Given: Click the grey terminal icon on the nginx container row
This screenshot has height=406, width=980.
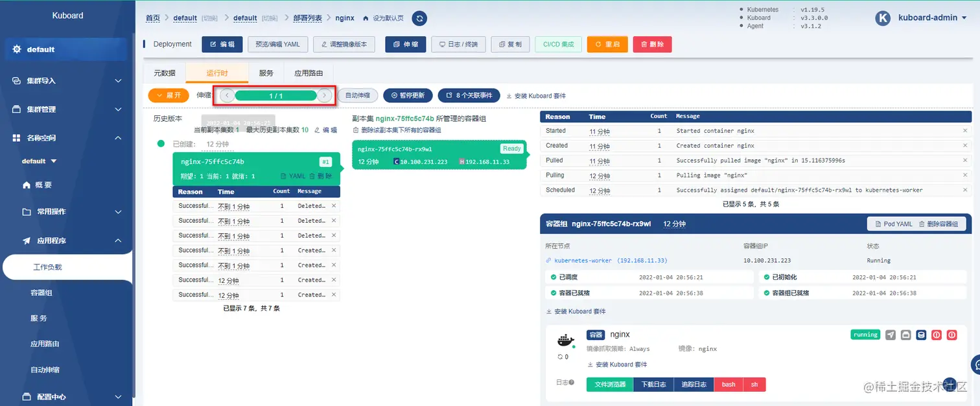Looking at the screenshot, I should click(x=905, y=335).
